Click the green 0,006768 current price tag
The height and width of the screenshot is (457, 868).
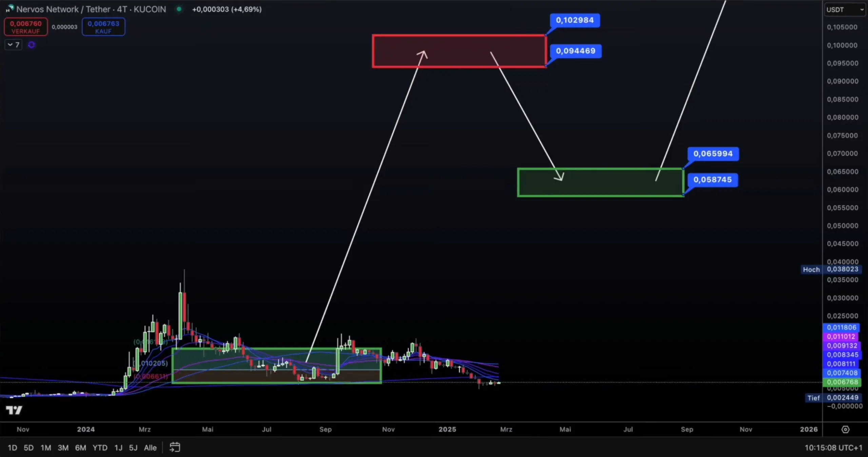point(842,382)
